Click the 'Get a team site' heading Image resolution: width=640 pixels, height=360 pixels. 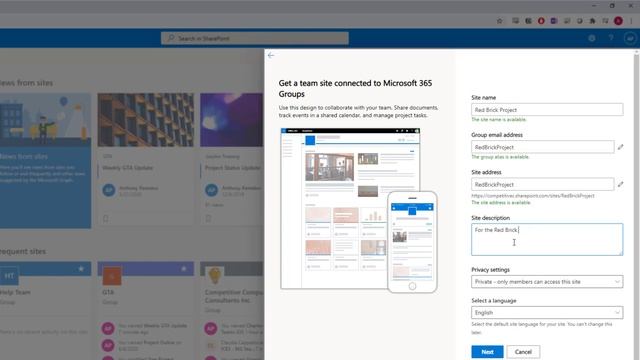point(356,89)
